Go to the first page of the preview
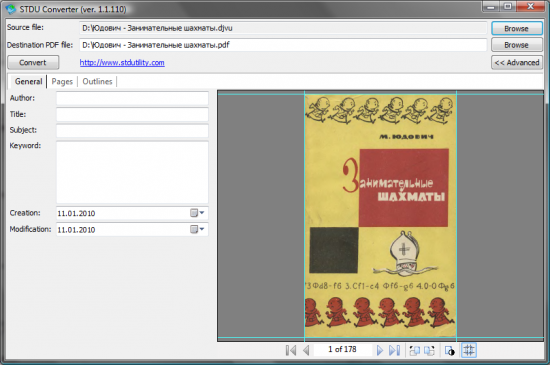This screenshot has width=550, height=365. (291, 350)
